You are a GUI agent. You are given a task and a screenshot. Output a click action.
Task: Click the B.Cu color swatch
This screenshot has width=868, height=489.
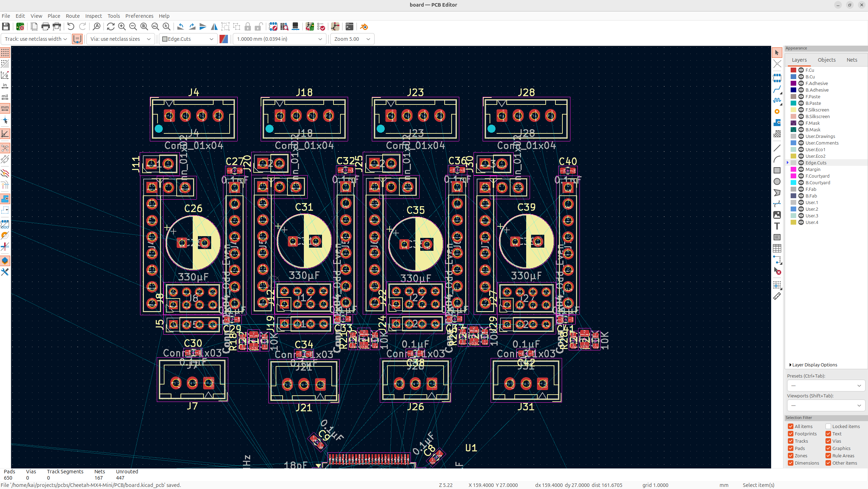[793, 77]
